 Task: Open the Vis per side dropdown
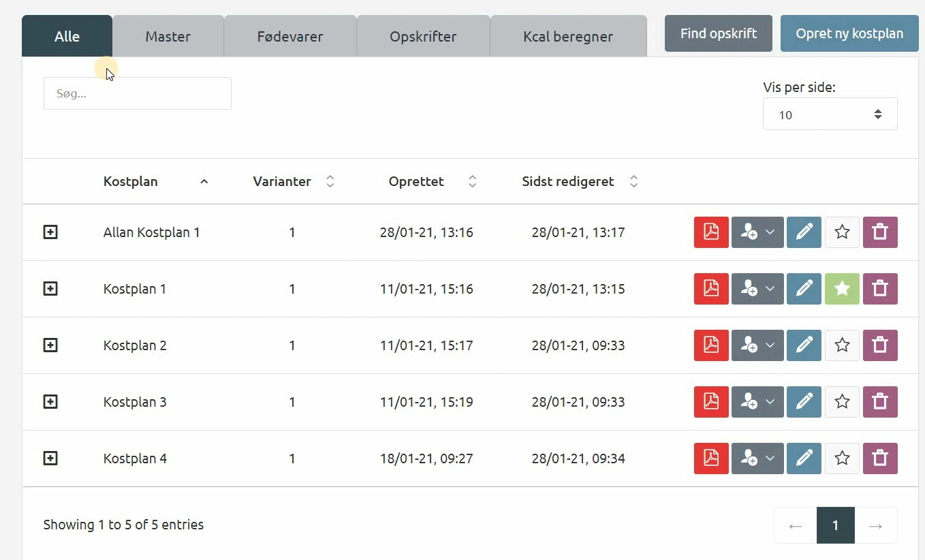point(830,114)
